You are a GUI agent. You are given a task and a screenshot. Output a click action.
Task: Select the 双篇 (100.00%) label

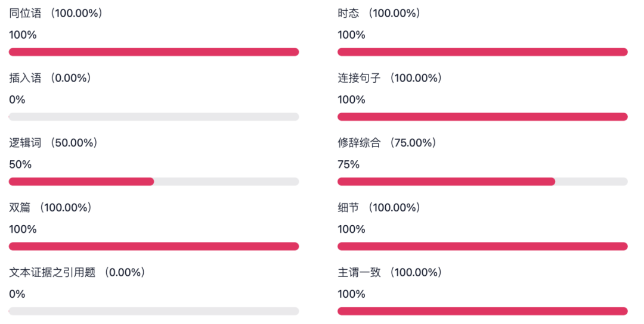pyautogui.click(x=50, y=207)
